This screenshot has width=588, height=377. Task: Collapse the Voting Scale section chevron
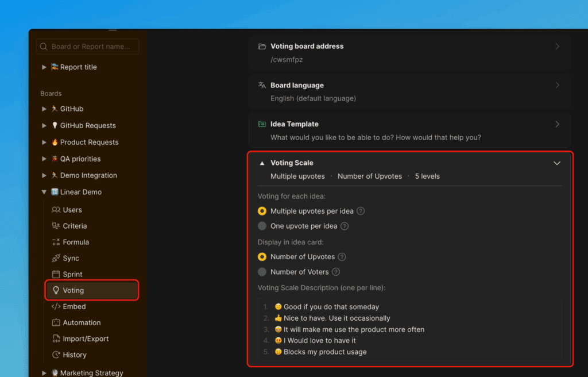tap(556, 163)
